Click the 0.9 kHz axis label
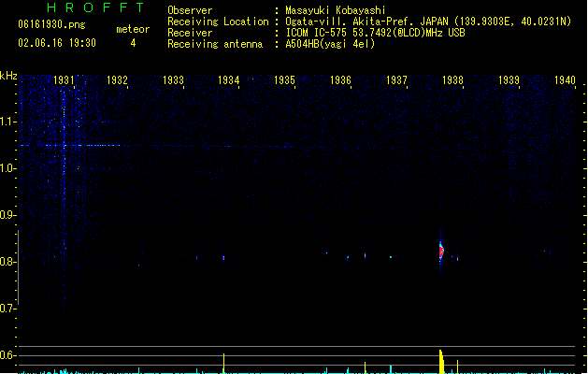Image resolution: width=588 pixels, height=374 pixels. [7, 215]
